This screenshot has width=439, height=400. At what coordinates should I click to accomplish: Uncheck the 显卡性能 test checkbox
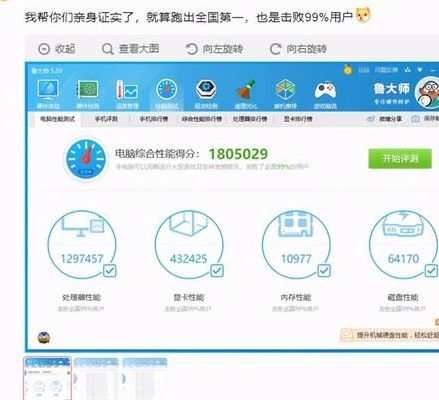coord(217,271)
